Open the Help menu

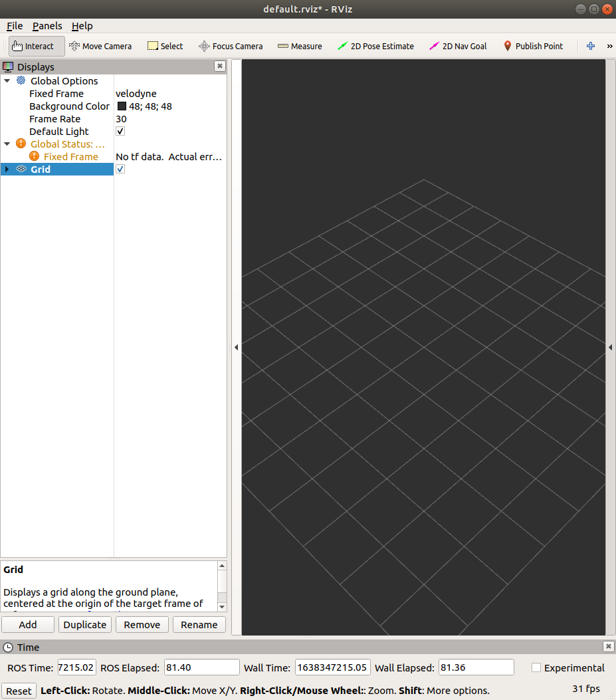click(x=82, y=26)
